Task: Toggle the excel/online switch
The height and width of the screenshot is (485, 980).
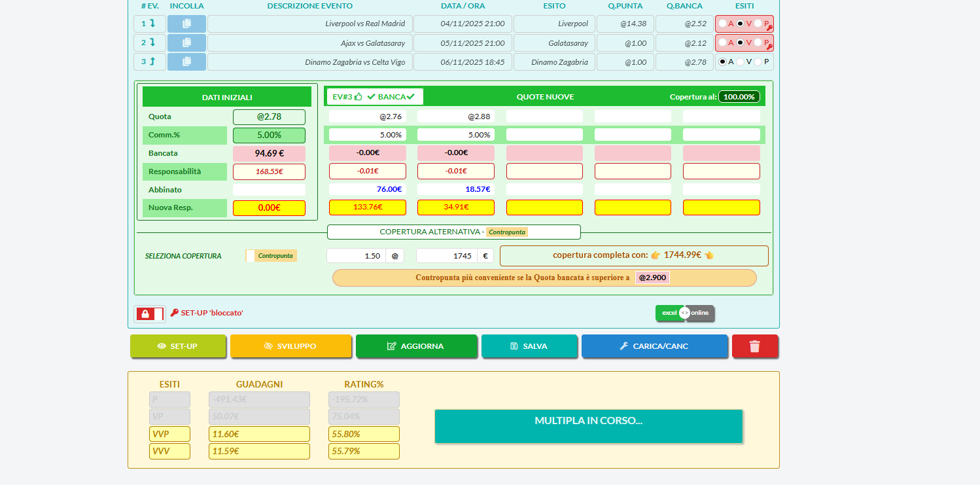Action: 684,313
